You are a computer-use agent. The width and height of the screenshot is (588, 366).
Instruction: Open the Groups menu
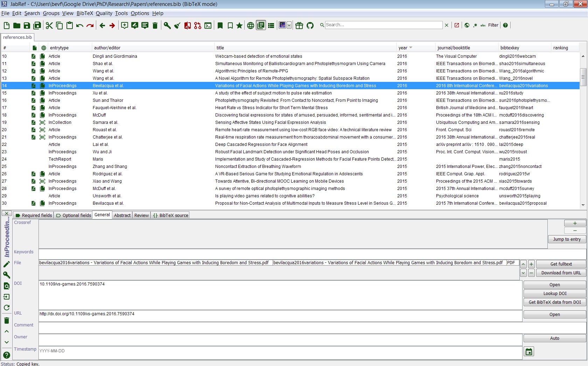point(51,13)
